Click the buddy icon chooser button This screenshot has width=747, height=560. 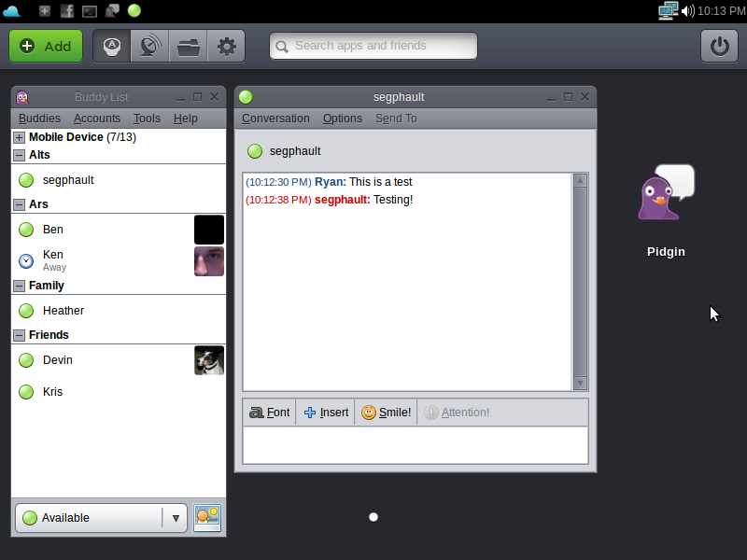tap(207, 518)
